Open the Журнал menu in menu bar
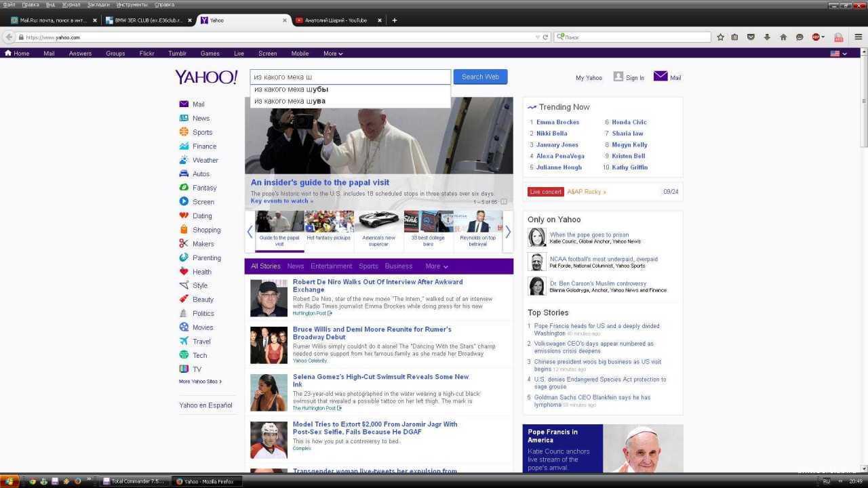This screenshot has height=488, width=868. (x=71, y=5)
